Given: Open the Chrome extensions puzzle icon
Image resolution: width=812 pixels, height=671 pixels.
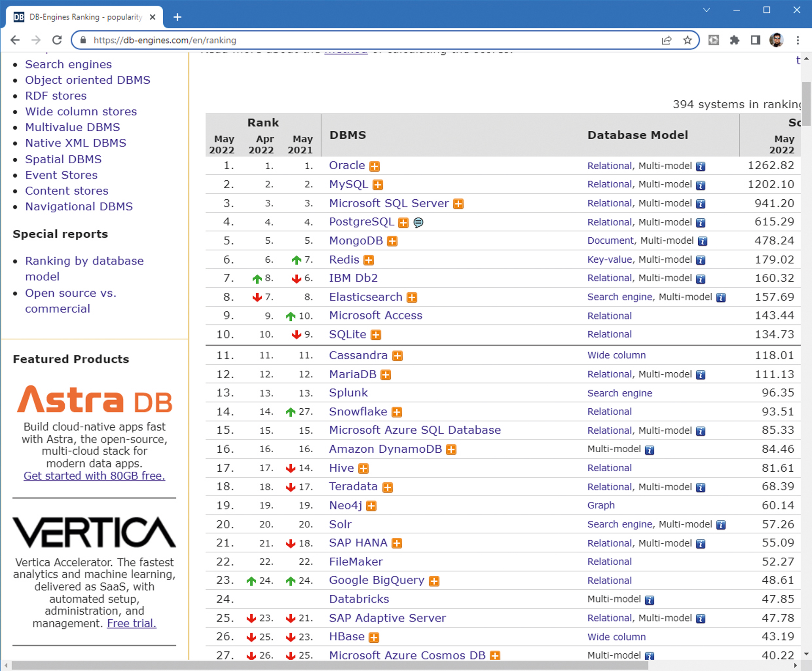Looking at the screenshot, I should point(735,40).
